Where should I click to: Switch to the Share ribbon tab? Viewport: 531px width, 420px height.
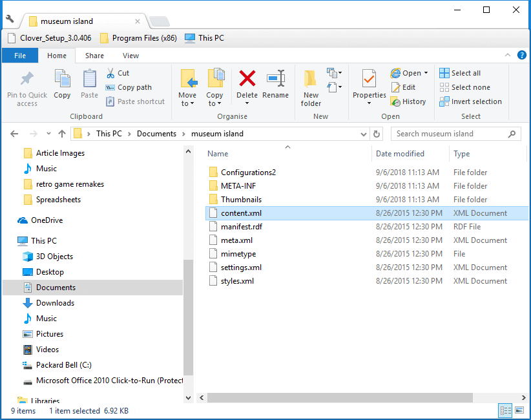(94, 56)
